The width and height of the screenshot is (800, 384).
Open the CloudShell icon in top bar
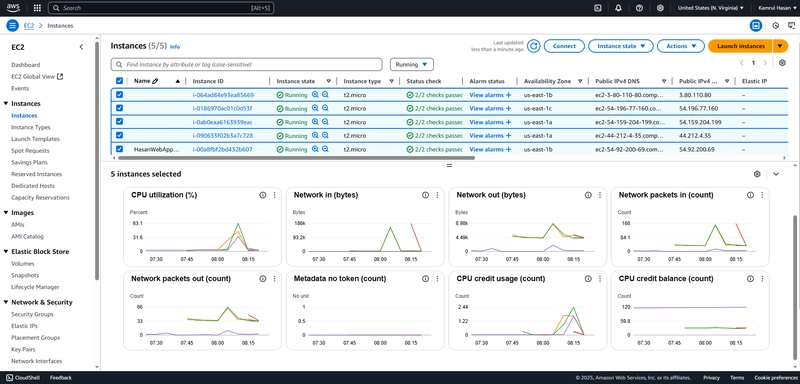tap(598, 8)
